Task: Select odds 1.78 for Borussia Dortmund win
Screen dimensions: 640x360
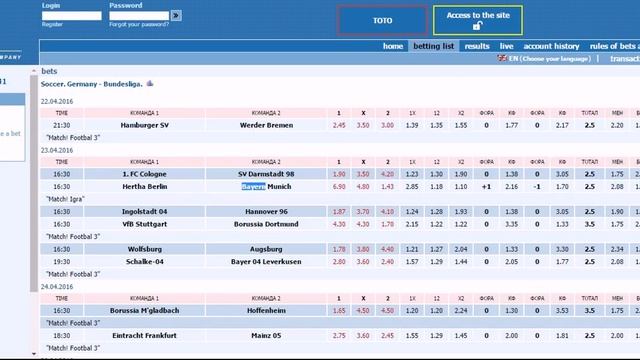Action: click(387, 224)
